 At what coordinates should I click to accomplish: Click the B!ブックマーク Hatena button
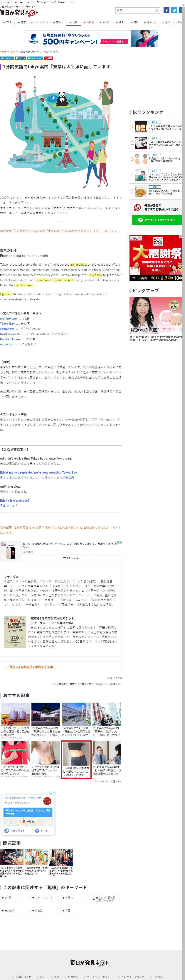(36, 58)
